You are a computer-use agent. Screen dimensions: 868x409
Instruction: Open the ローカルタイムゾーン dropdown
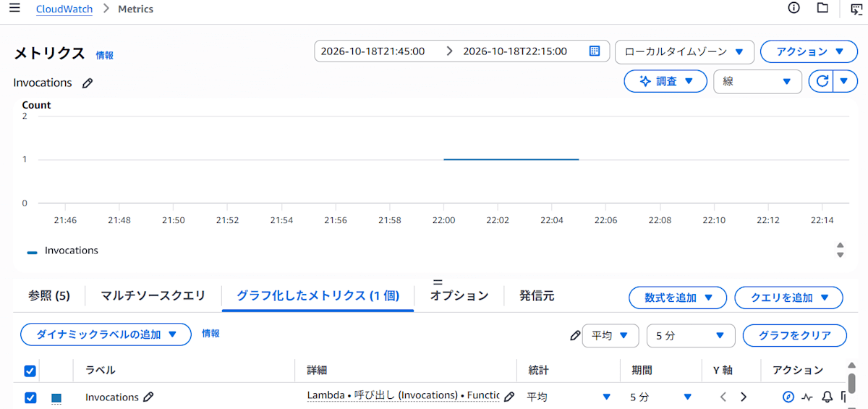(684, 51)
